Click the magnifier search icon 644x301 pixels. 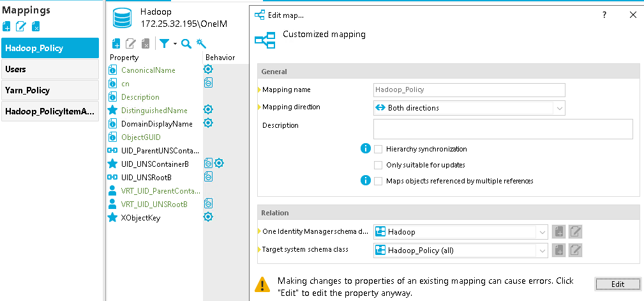tap(186, 43)
